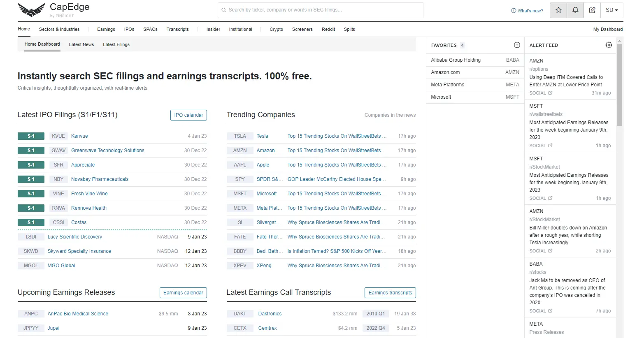Open Alert Feed settings gear
The image size is (644, 338).
click(609, 45)
